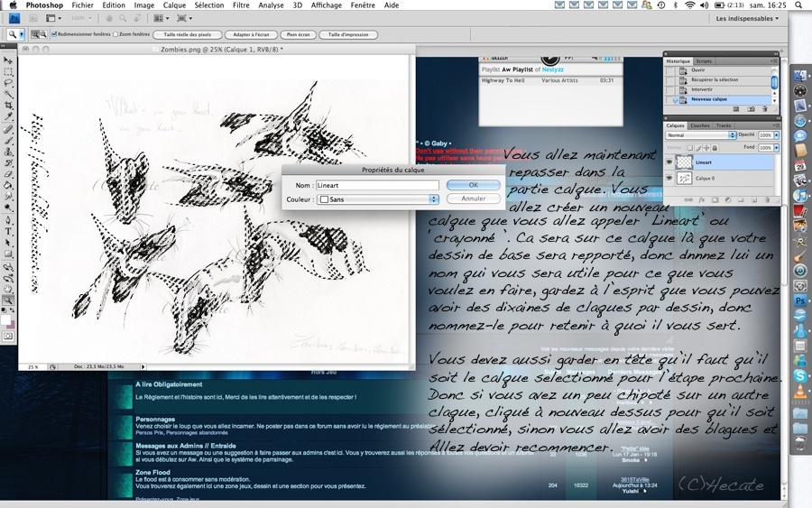Select the Healing Brush tool

(x=8, y=129)
